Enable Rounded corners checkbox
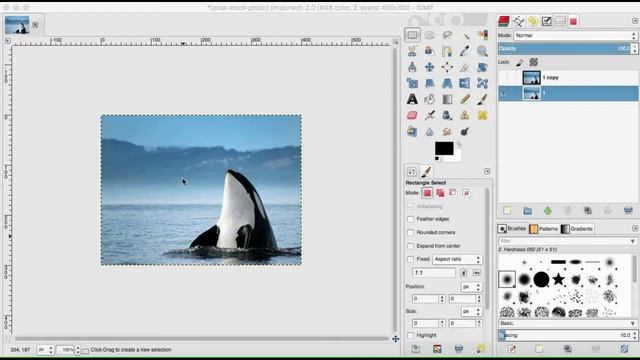The width and height of the screenshot is (640, 360). 411,233
